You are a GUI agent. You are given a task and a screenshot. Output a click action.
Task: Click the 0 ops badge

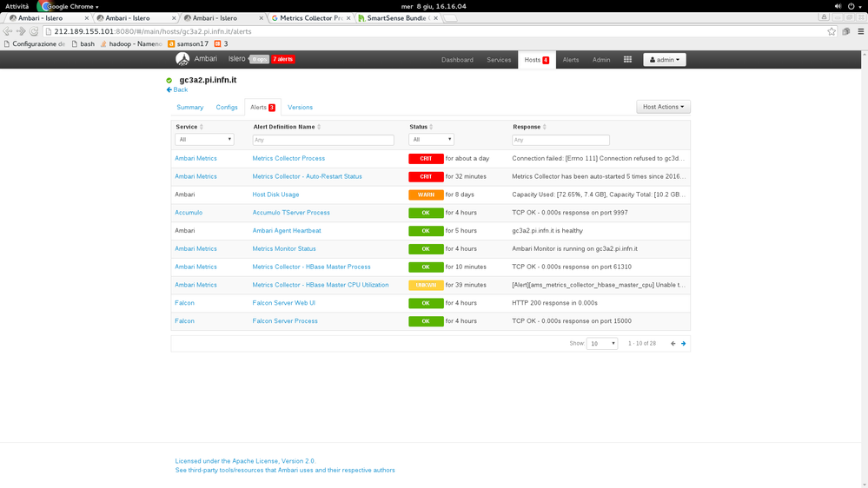tap(259, 59)
